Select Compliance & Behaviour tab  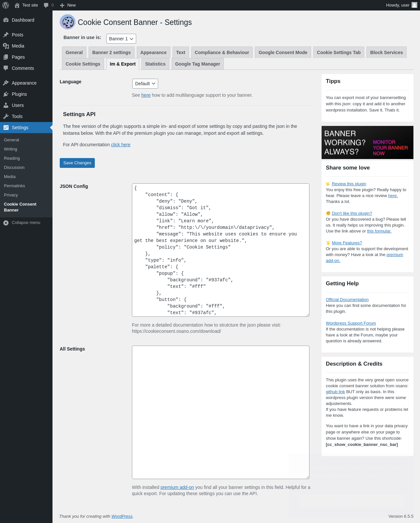pos(222,52)
